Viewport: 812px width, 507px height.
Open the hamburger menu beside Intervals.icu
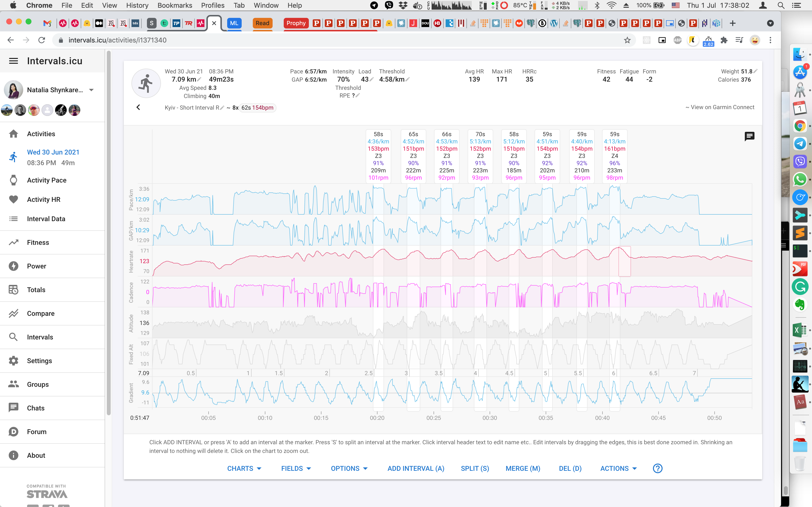click(x=14, y=61)
